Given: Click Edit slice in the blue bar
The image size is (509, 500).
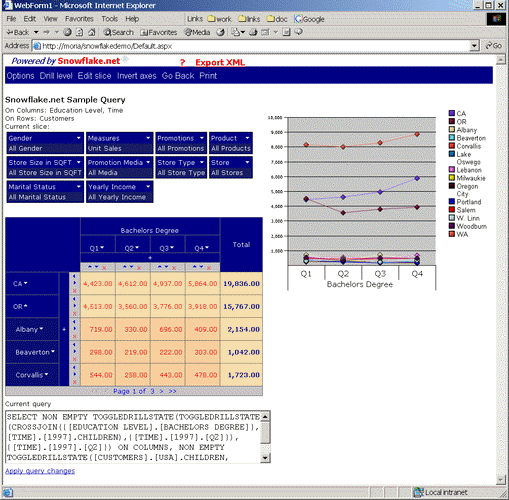Looking at the screenshot, I should click(94, 76).
